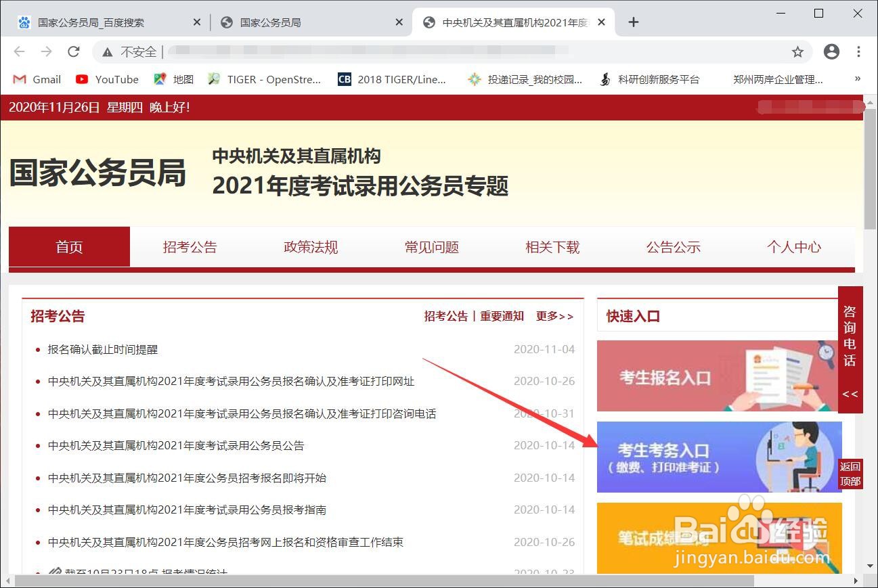Click 国家公务员局 site title
Image resolution: width=878 pixels, height=588 pixels.
(97, 173)
